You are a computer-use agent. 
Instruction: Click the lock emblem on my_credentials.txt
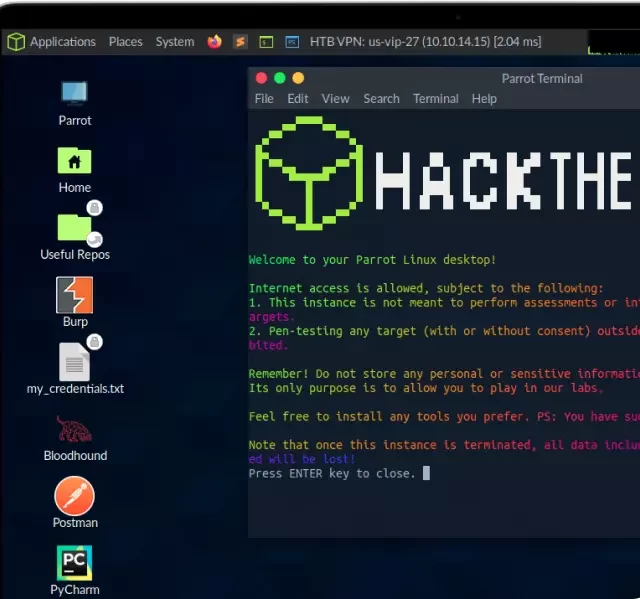(x=95, y=342)
